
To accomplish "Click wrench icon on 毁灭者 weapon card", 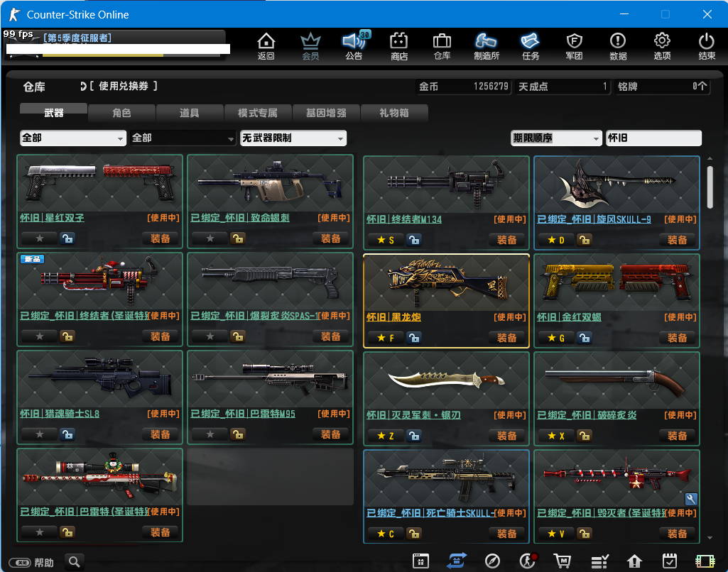I will click(x=691, y=499).
